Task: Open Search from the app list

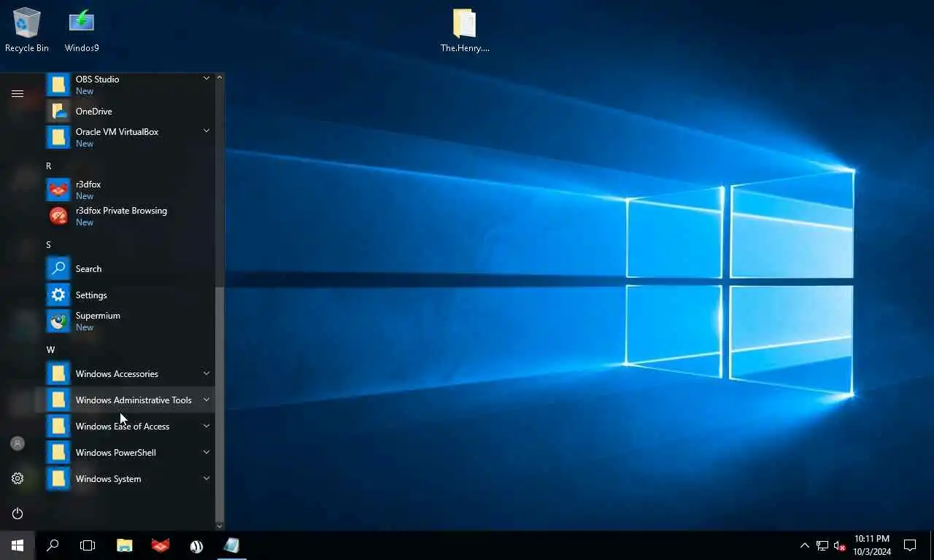Action: coord(128,269)
